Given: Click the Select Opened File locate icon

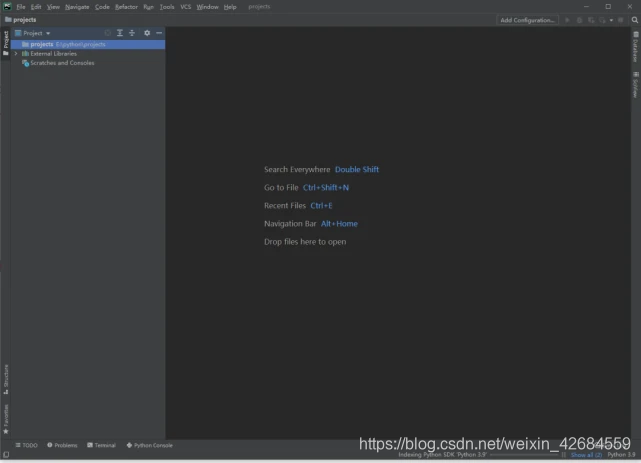Looking at the screenshot, I should (108, 33).
